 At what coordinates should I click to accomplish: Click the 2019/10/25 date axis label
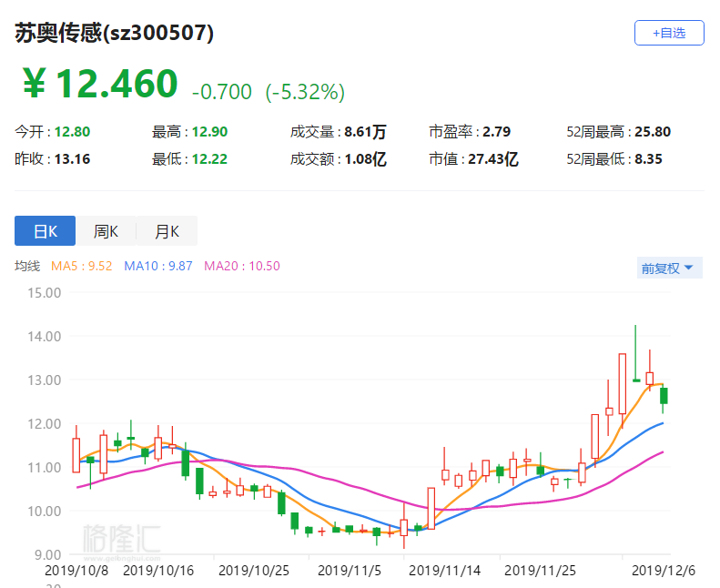click(x=254, y=571)
